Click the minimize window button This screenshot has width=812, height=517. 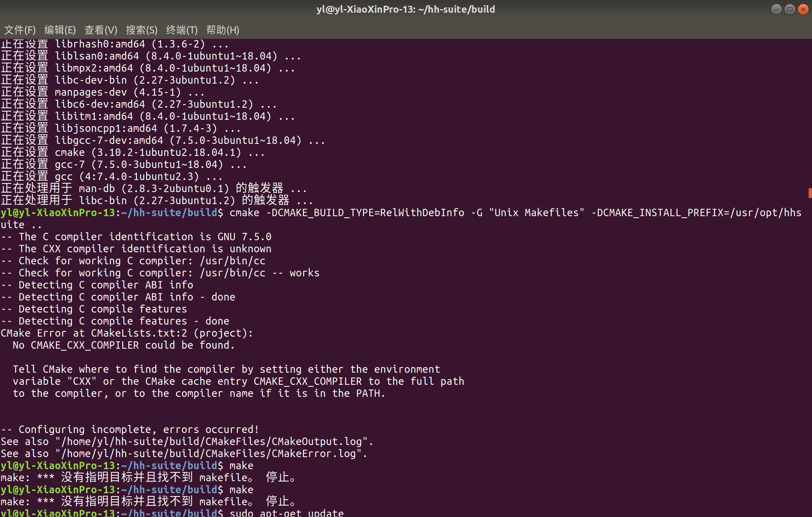(x=776, y=10)
